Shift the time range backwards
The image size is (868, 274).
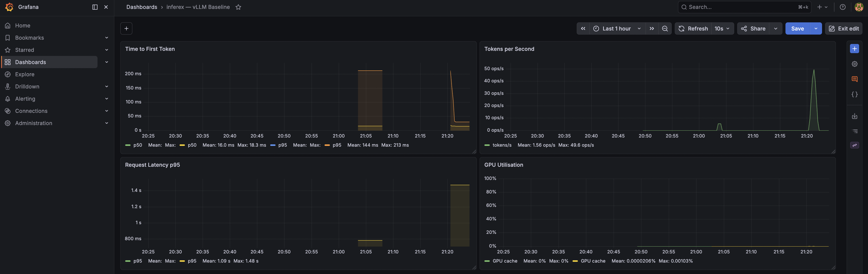[583, 29]
